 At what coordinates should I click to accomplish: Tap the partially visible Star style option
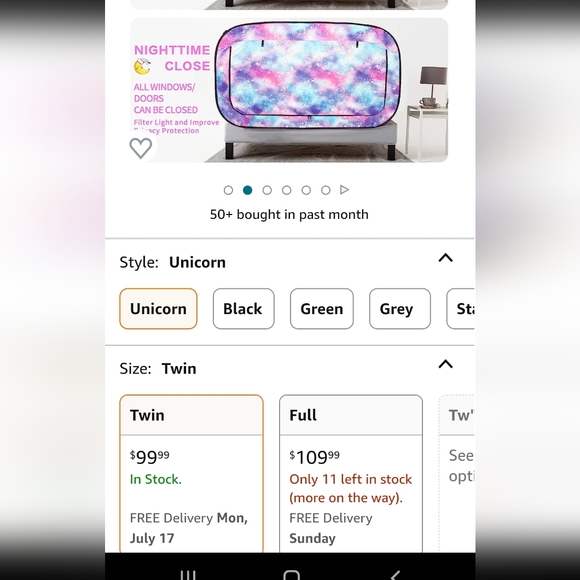point(461,309)
